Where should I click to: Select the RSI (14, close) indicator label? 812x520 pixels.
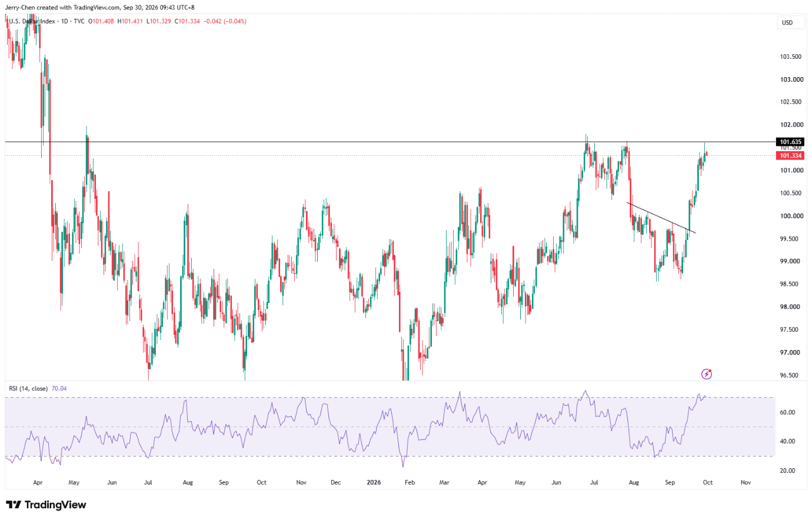pos(28,388)
